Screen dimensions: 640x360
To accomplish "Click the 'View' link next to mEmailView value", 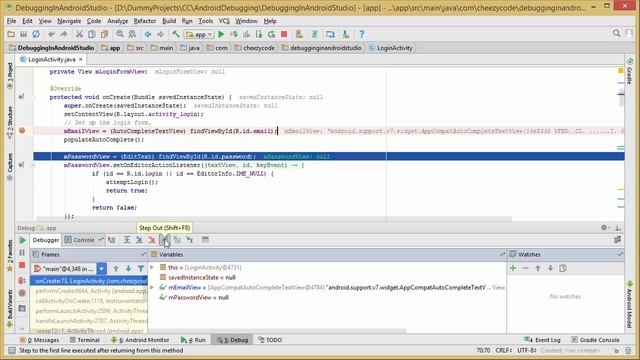I will [x=498, y=287].
